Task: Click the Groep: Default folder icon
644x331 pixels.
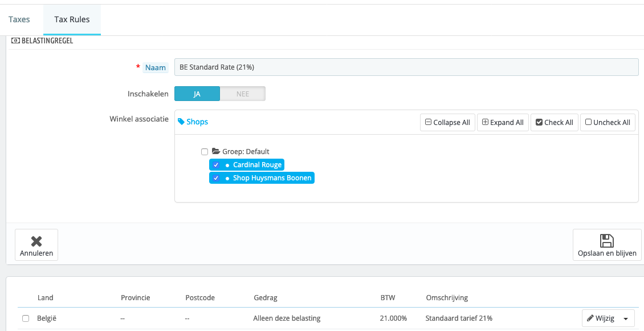Action: tap(216, 151)
